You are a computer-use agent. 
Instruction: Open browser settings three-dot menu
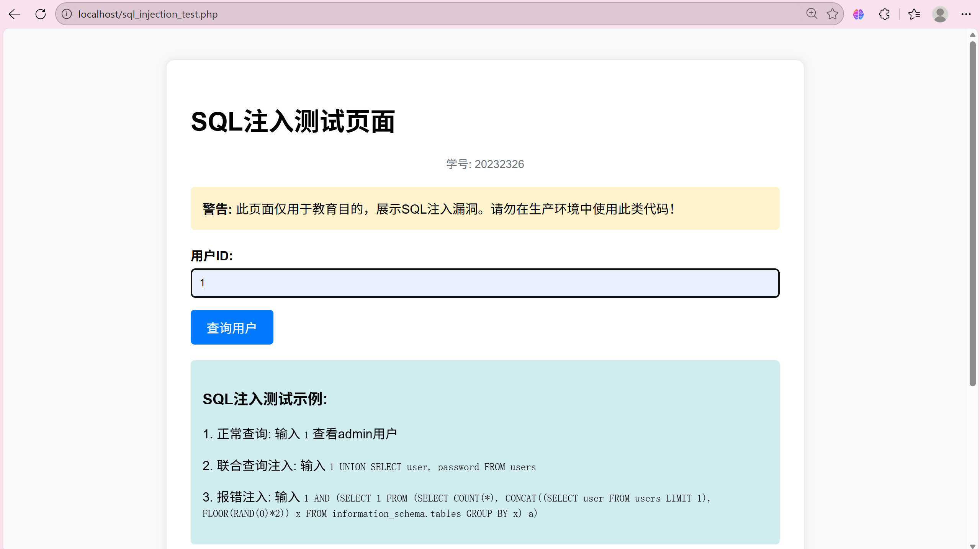966,14
